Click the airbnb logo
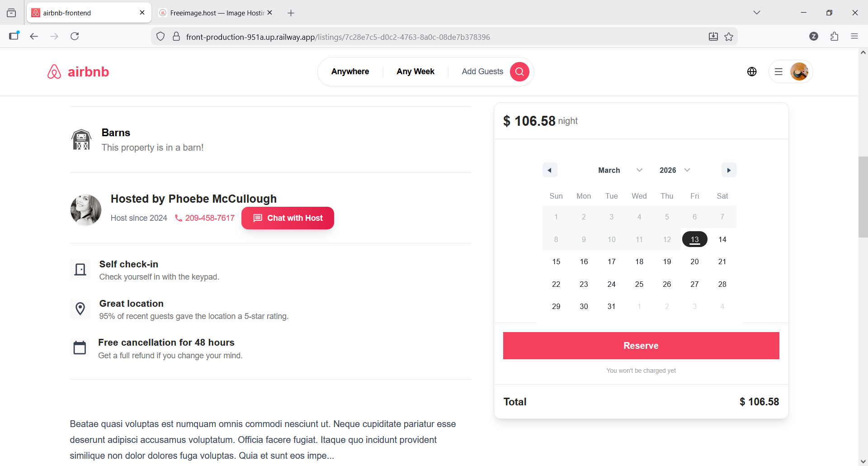The image size is (868, 466). pyautogui.click(x=78, y=71)
